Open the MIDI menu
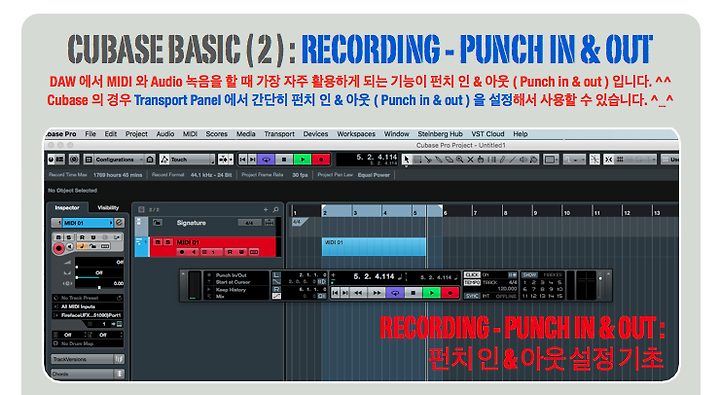 (190, 134)
